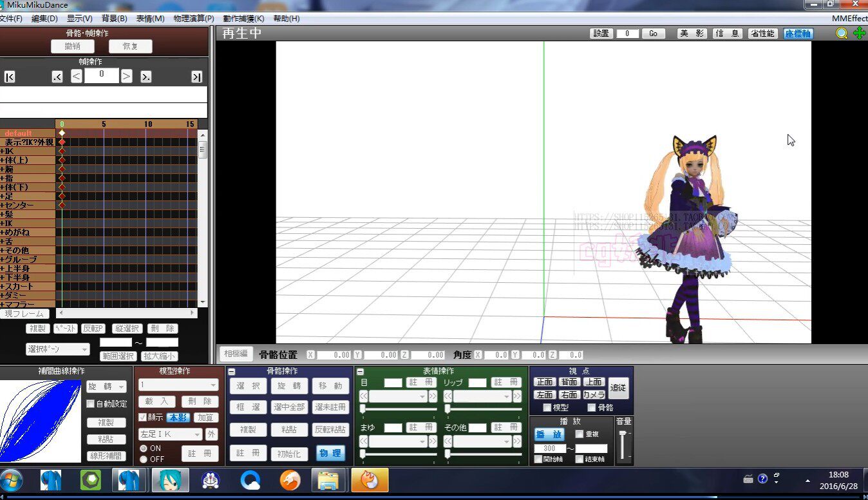Image resolution: width=868 pixels, height=500 pixels.
Task: Click the 表示?IK?外親 keyframe diamond
Action: tap(62, 142)
